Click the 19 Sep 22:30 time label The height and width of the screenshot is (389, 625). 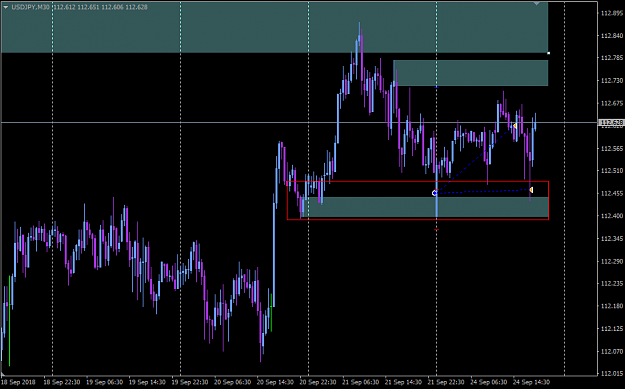coord(190,382)
